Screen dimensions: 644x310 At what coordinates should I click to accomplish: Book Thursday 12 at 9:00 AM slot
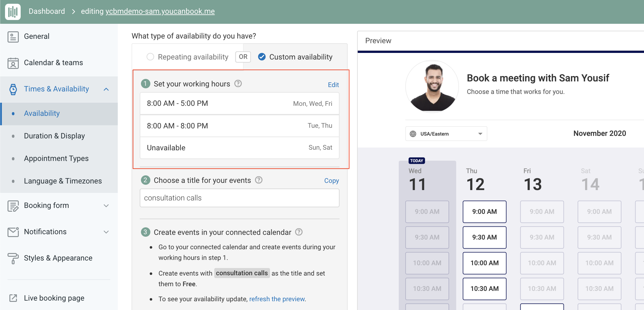[x=485, y=212]
